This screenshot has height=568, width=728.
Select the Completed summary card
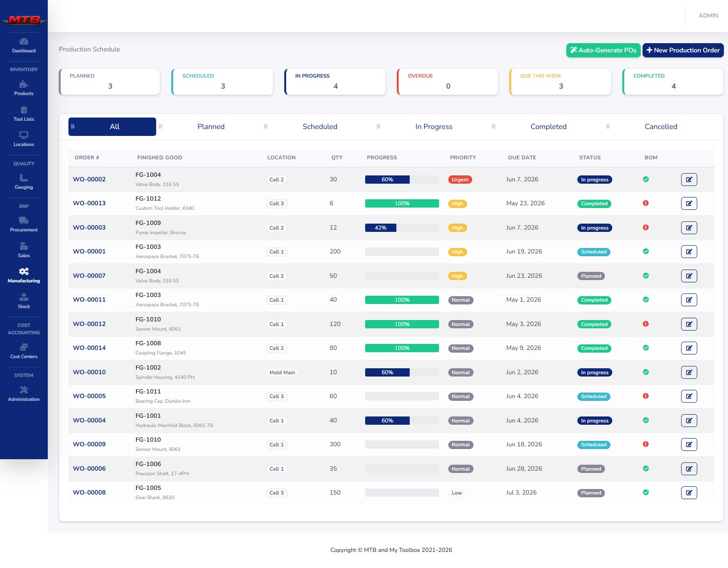pyautogui.click(x=673, y=82)
